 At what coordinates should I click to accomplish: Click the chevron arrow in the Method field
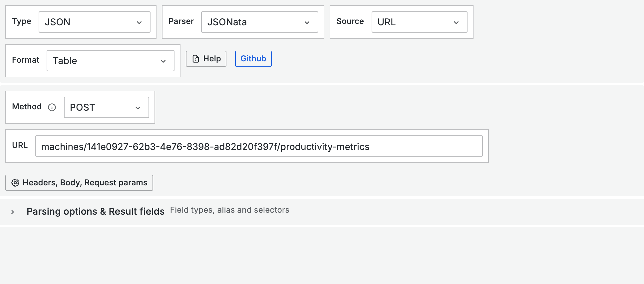138,108
